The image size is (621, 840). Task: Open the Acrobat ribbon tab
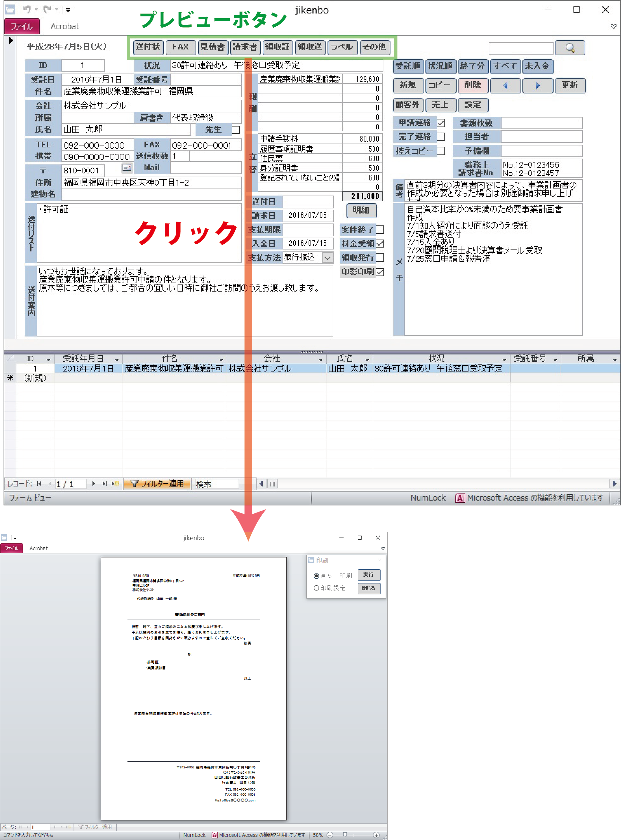point(65,26)
